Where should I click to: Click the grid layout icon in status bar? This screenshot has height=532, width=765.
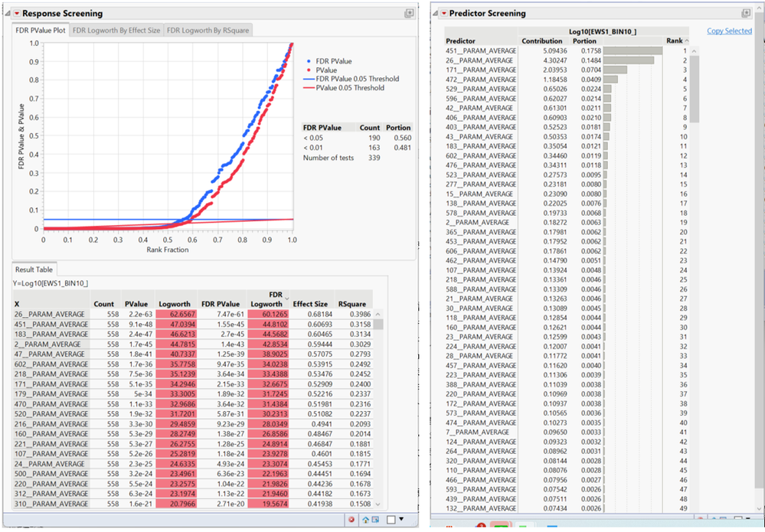click(377, 519)
